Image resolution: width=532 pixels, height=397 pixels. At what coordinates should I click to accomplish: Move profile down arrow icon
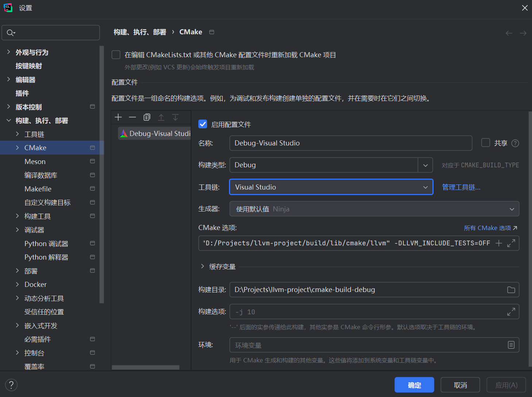tap(175, 117)
